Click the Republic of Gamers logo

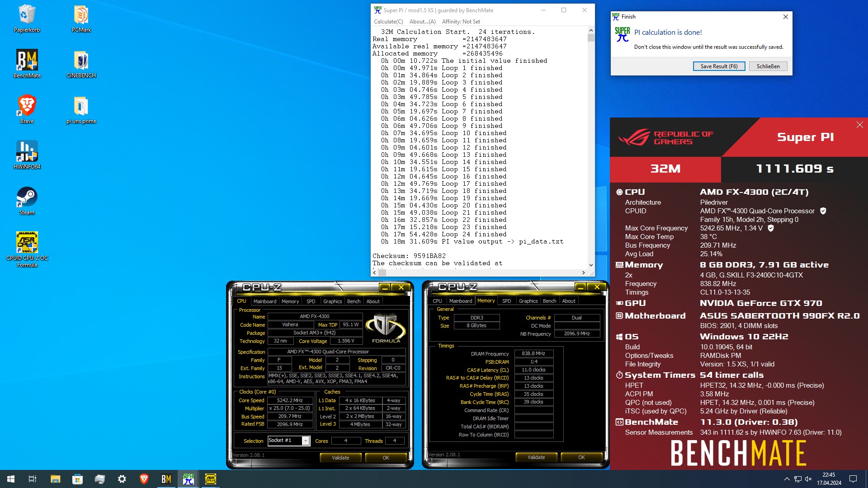(665, 137)
